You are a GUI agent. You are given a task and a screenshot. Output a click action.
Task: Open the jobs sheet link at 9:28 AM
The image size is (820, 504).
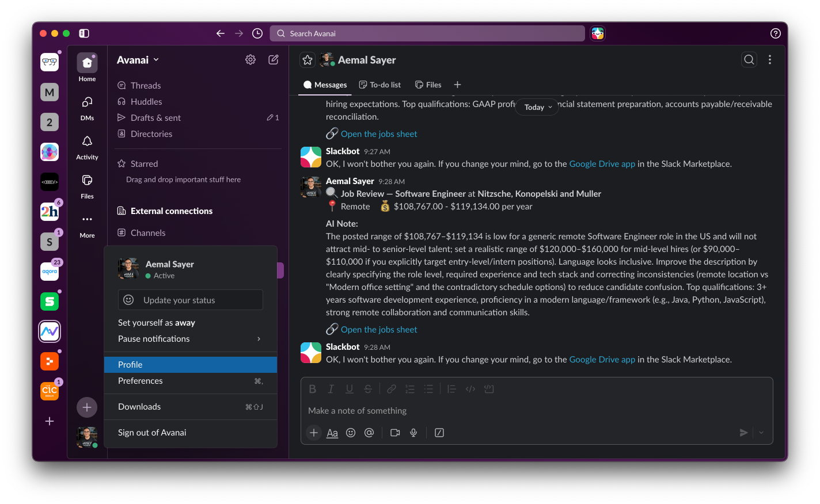pos(379,330)
